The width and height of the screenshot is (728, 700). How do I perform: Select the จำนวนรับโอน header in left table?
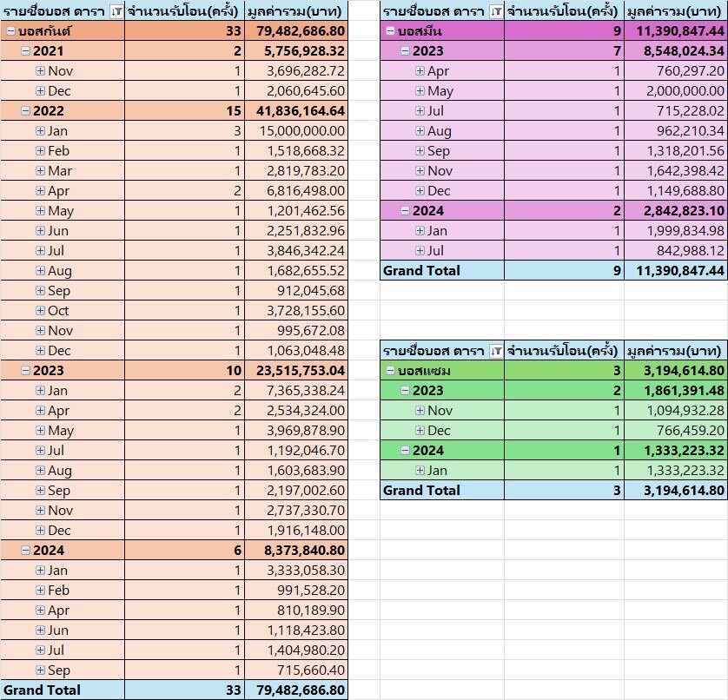click(x=184, y=11)
